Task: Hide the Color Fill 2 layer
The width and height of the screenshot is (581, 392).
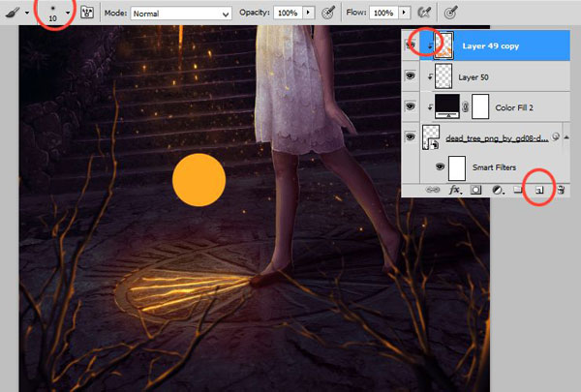Action: tap(410, 106)
